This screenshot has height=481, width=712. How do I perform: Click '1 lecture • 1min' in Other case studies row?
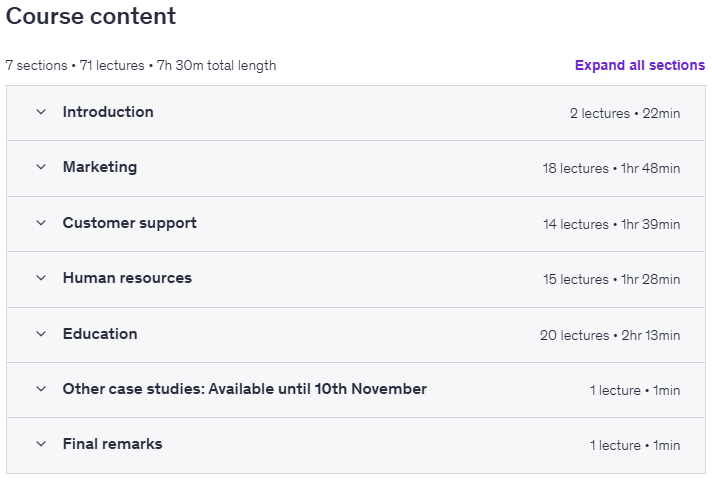(x=635, y=391)
